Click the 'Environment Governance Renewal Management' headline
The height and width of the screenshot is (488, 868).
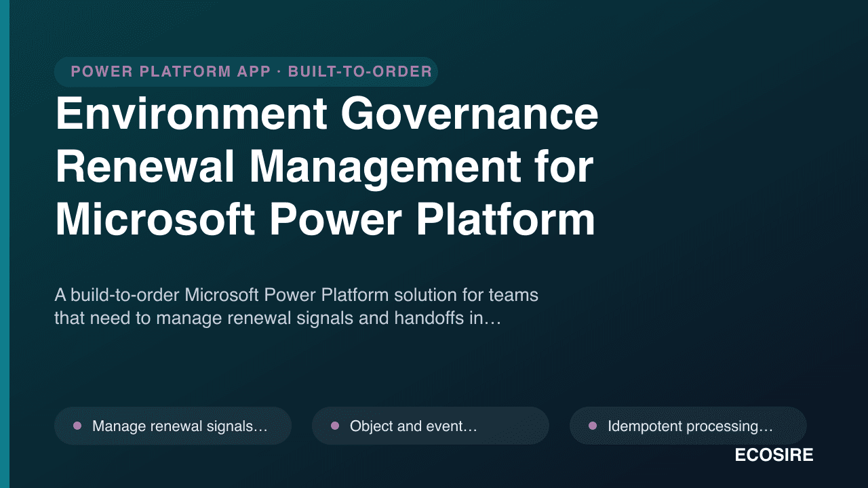(x=326, y=167)
